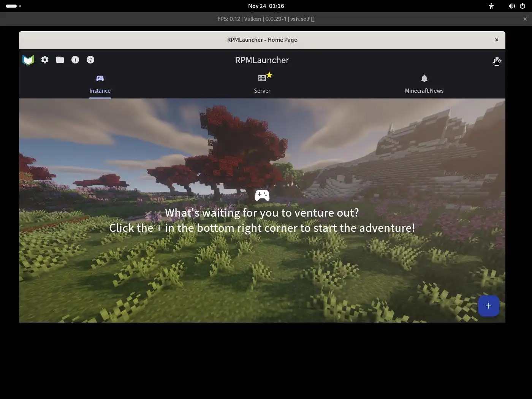Click the game controller icon above the message

coord(262,195)
